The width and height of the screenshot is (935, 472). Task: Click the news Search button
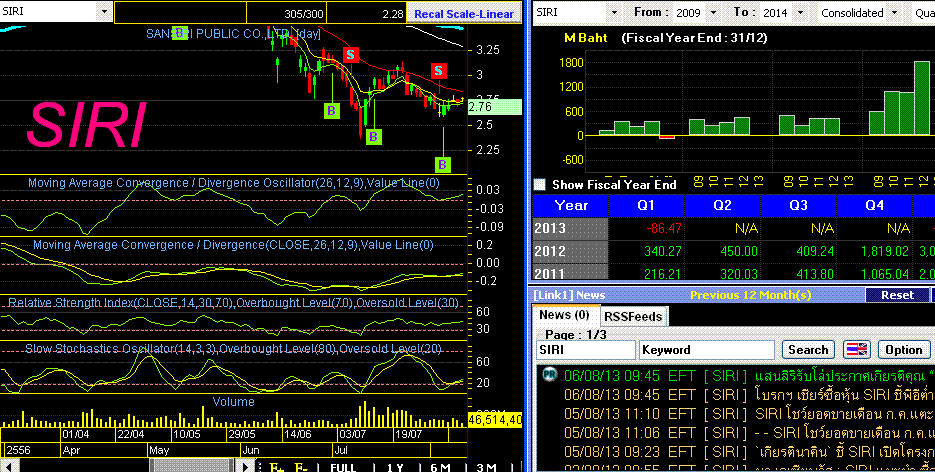click(808, 350)
